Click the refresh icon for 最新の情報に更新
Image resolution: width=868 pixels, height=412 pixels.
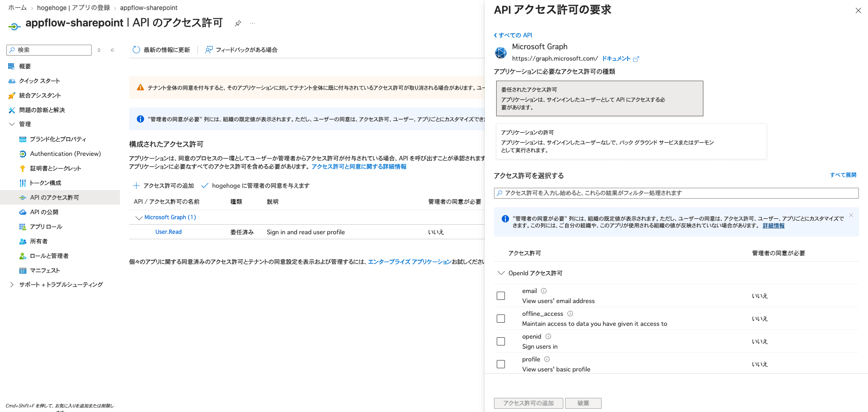click(x=136, y=50)
